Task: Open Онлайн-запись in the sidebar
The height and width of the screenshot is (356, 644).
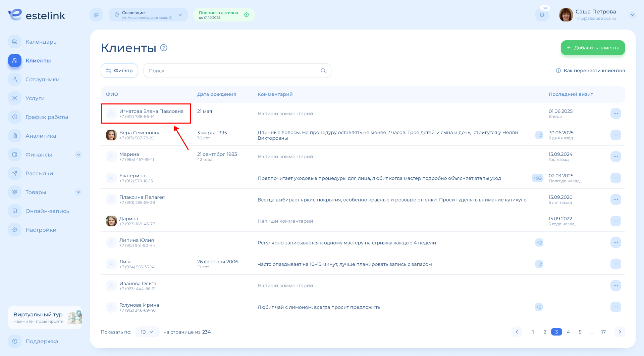Action: (x=47, y=211)
